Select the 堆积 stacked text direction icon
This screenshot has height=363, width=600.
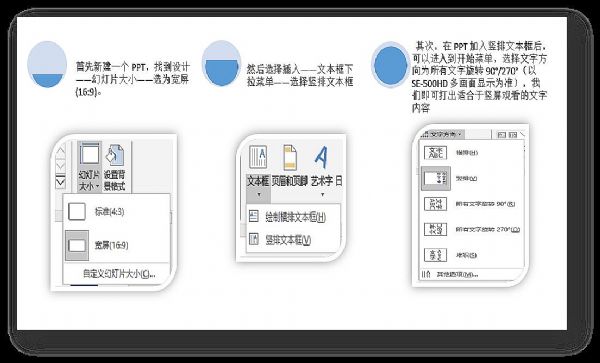point(435,255)
